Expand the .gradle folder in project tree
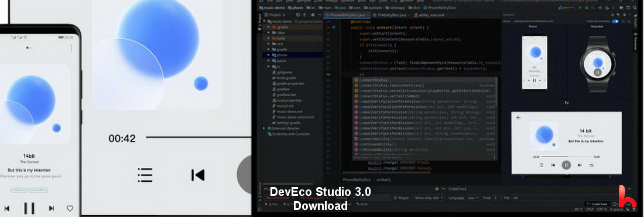644x217 pixels. (x=269, y=27)
